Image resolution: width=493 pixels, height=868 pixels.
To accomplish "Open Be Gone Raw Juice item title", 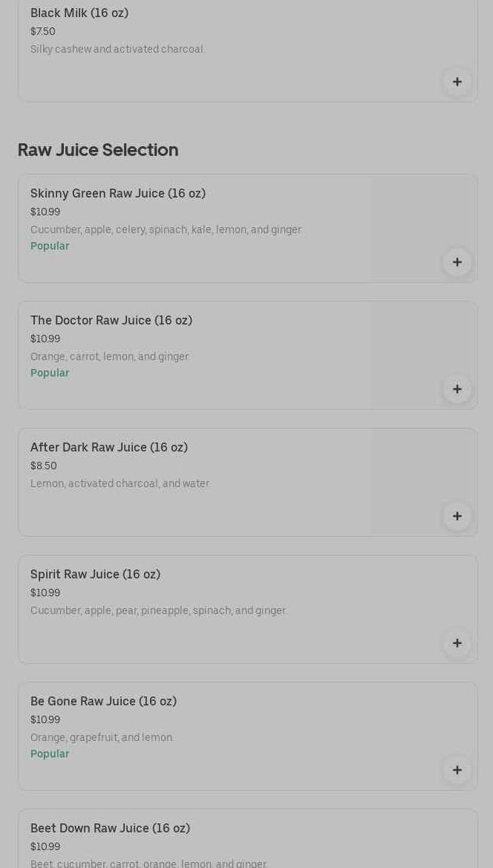I will point(103,702).
